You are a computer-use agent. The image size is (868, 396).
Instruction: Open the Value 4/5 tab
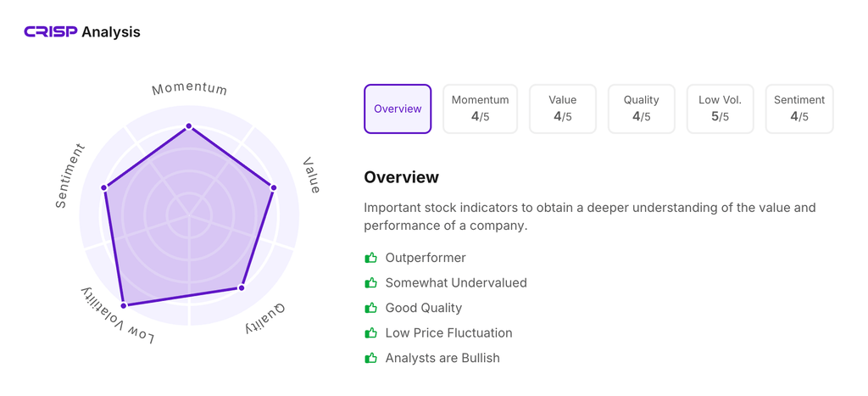[x=563, y=109]
